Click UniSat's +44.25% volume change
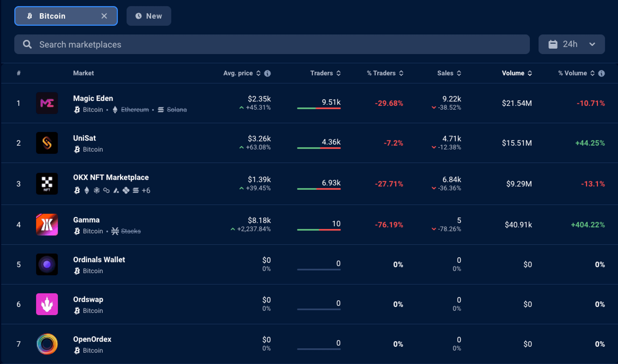Image resolution: width=618 pixels, height=364 pixels. point(590,143)
